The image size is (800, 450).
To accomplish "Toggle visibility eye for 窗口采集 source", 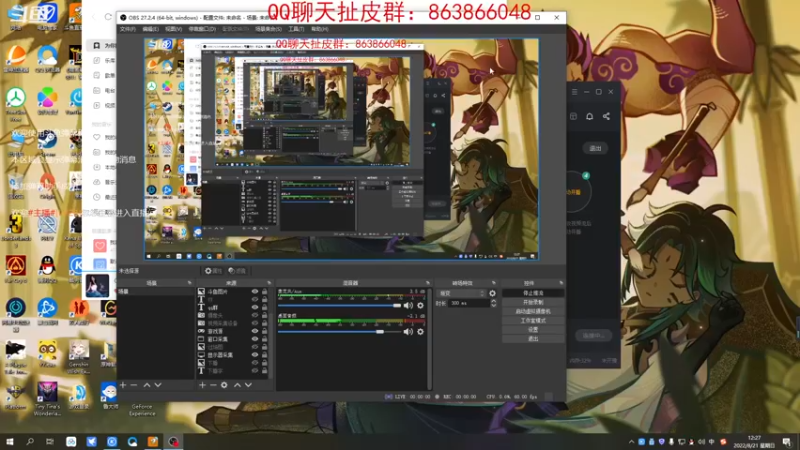I will pos(255,339).
